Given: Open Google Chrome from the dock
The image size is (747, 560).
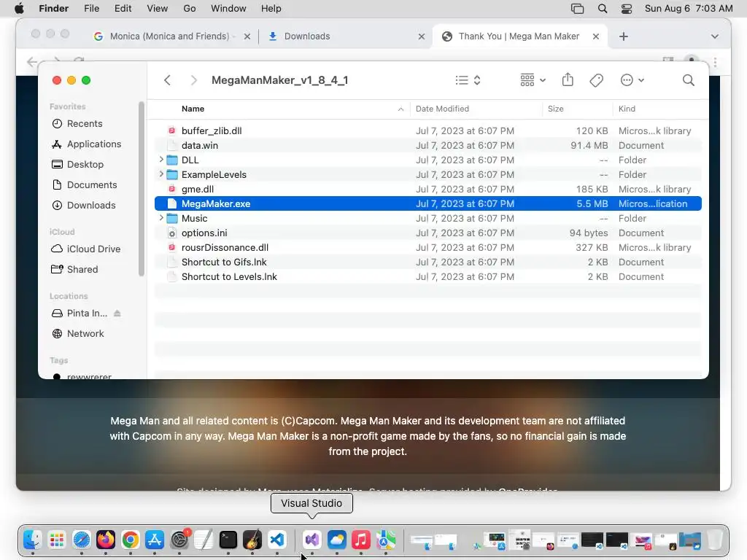Looking at the screenshot, I should [x=131, y=540].
